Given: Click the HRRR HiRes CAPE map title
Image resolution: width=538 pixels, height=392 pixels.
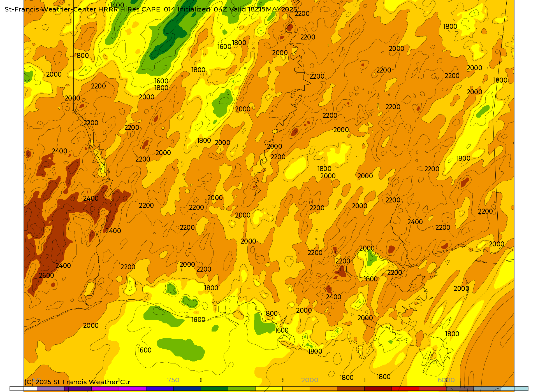Looking at the screenshot, I should coord(151,9).
